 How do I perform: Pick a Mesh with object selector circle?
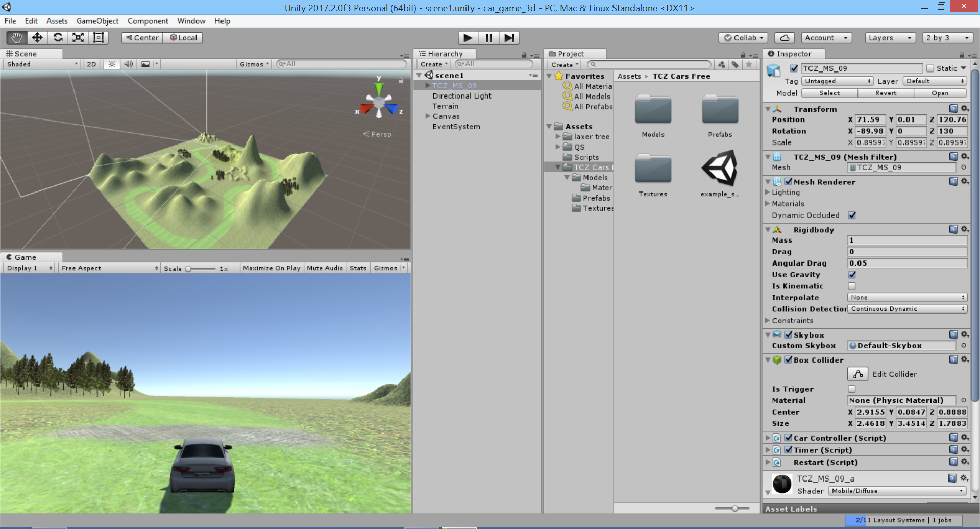pyautogui.click(x=964, y=167)
